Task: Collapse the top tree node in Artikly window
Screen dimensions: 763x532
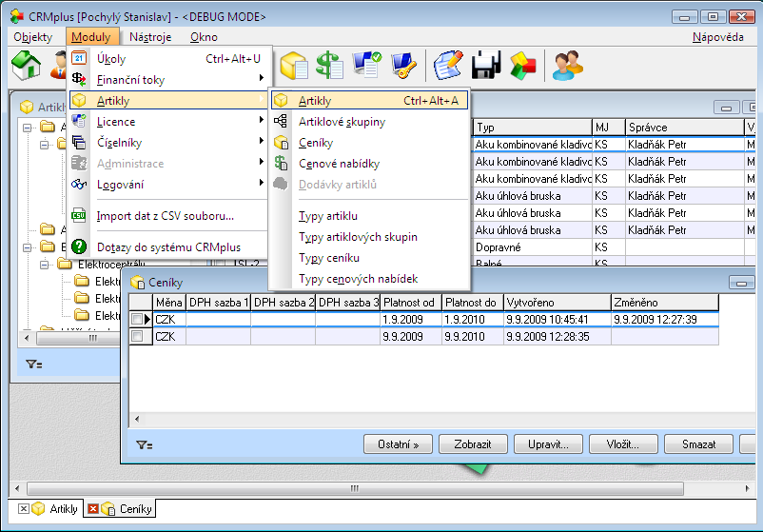Action: (28, 128)
